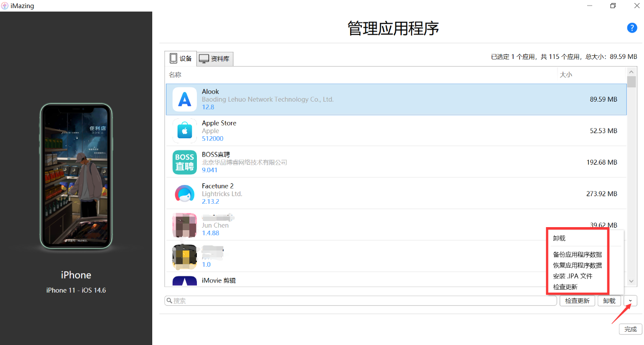Select the Alook app icon
Screen dimensions: 644x345
(185, 100)
